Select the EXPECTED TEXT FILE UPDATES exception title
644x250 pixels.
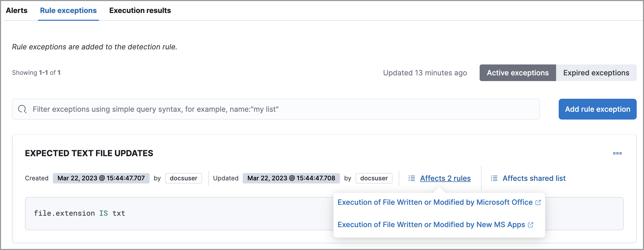[89, 153]
